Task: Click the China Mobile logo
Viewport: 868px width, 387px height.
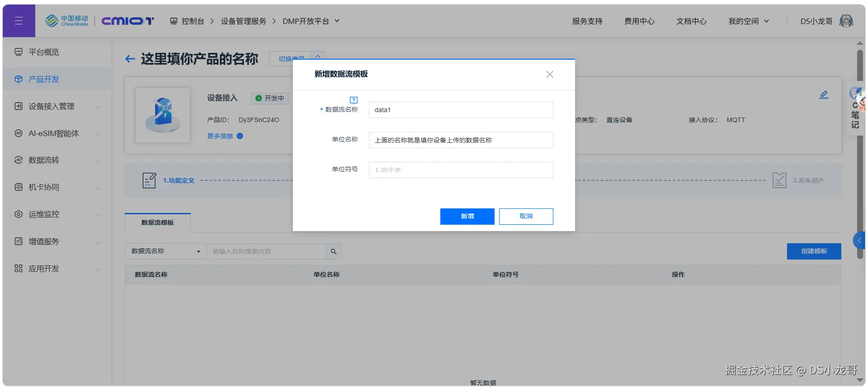Action: [x=67, y=21]
